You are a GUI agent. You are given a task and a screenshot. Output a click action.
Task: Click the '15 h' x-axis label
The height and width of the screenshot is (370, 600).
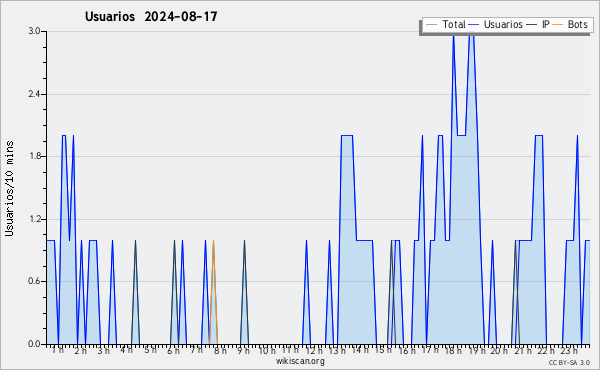[x=383, y=350]
